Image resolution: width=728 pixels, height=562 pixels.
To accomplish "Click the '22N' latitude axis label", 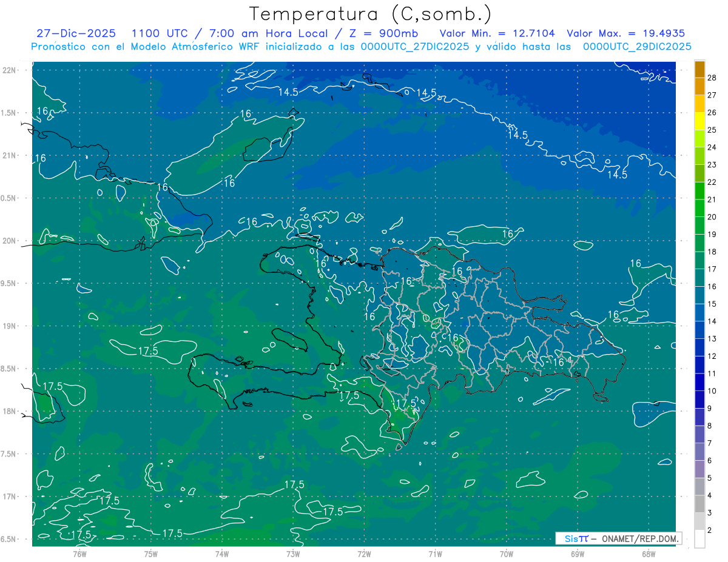I will coord(9,70).
